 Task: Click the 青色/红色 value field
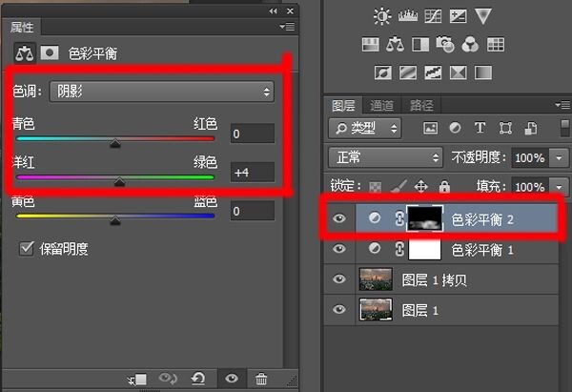pyautogui.click(x=253, y=134)
